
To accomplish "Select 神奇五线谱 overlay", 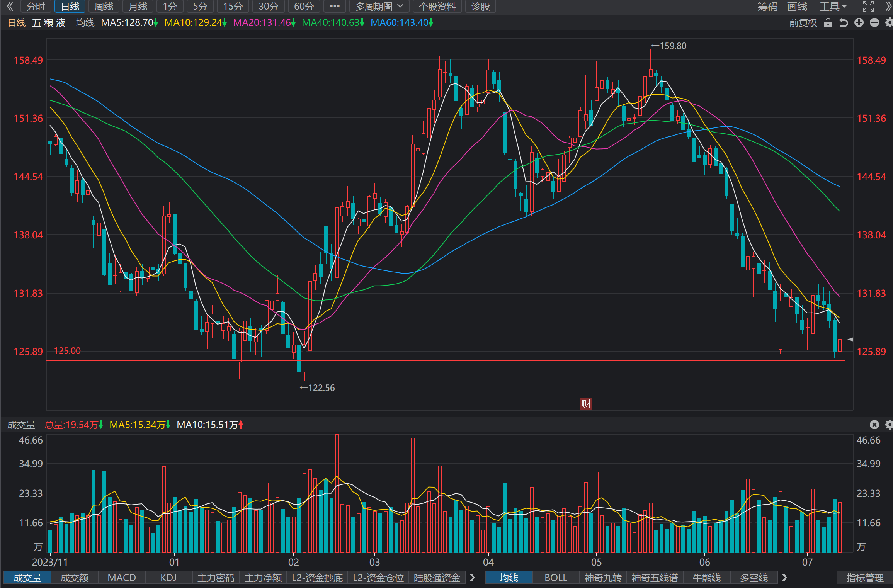I will [655, 578].
